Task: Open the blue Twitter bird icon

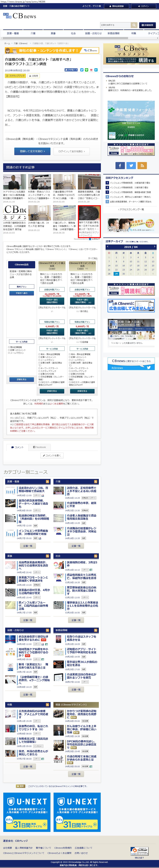Action: click(131, 165)
